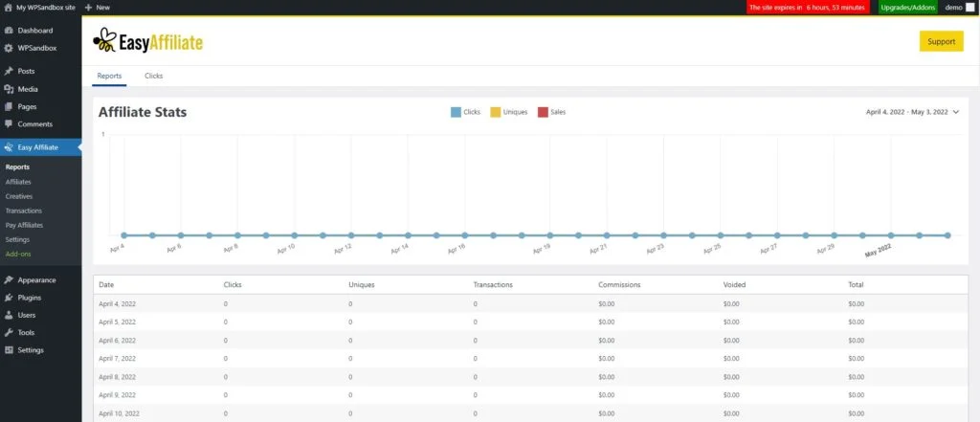Click the demo account name in admin bar
This screenshot has width=980, height=422.
click(x=953, y=8)
